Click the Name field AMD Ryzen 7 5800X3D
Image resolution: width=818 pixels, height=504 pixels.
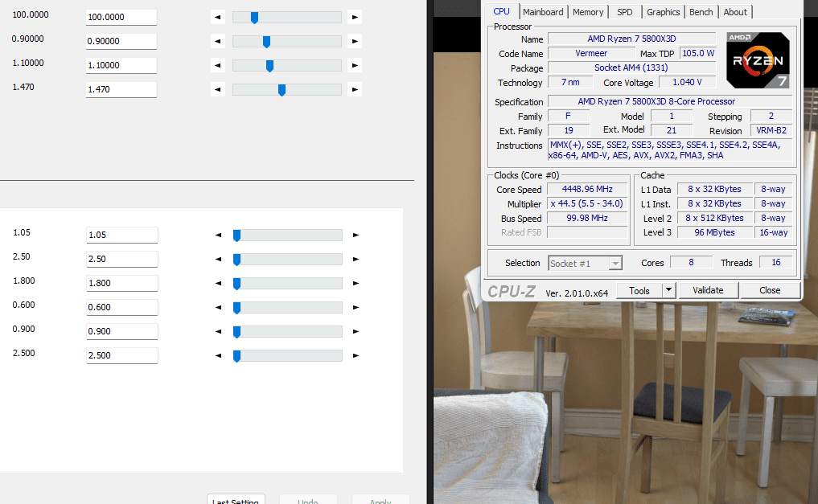coord(631,39)
